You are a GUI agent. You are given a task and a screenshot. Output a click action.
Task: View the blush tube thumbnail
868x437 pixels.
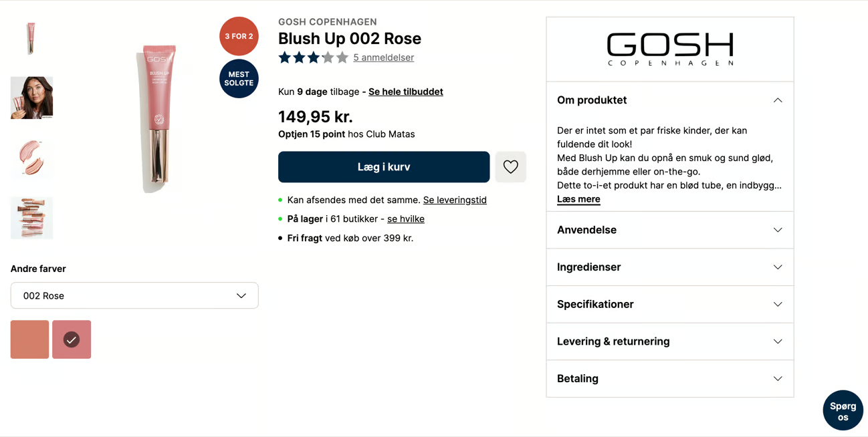pos(31,38)
